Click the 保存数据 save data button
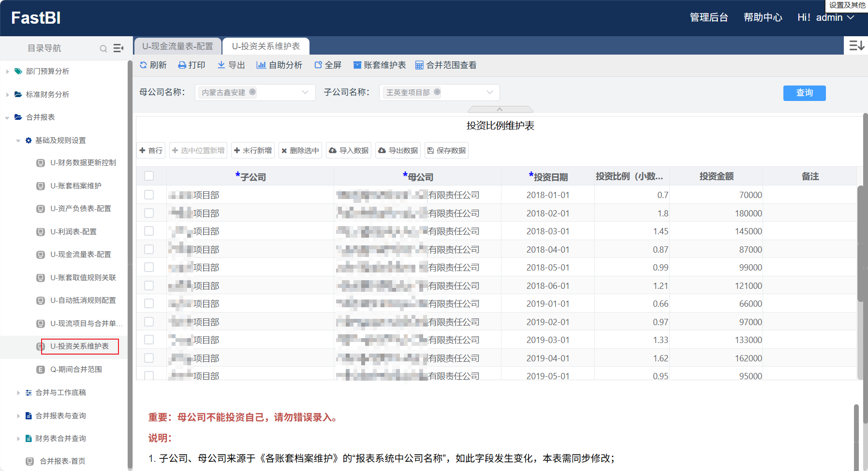Image resolution: width=868 pixels, height=471 pixels. click(446, 151)
